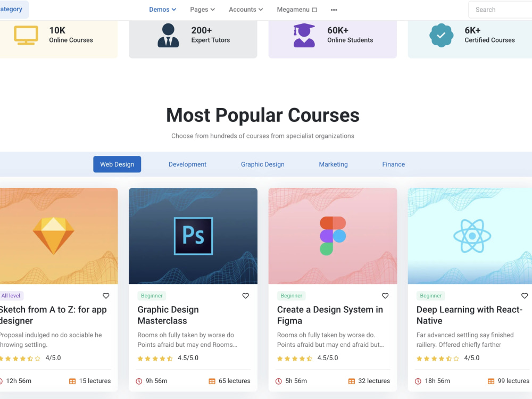
Task: Click into the Search input field
Action: (x=500, y=10)
